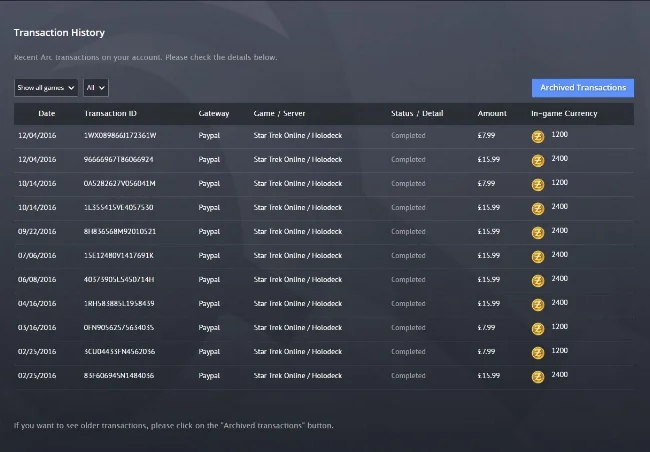Click 'Star Trek Online / Holodeck' in the 09/22/2016 row

298,232
